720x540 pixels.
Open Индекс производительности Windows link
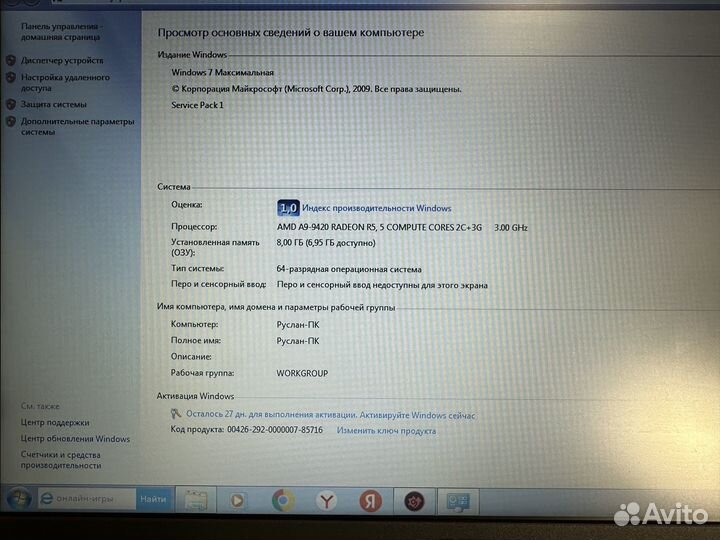[x=377, y=208]
